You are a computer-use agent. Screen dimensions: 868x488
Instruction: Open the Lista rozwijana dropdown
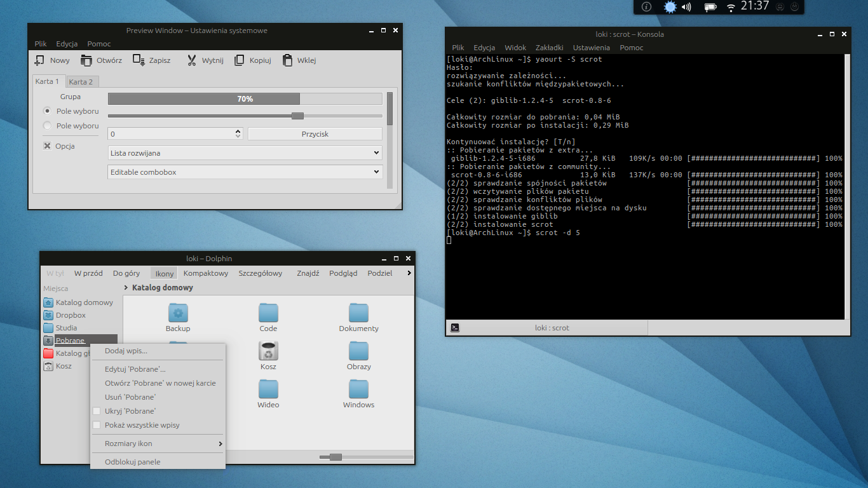[x=245, y=153]
